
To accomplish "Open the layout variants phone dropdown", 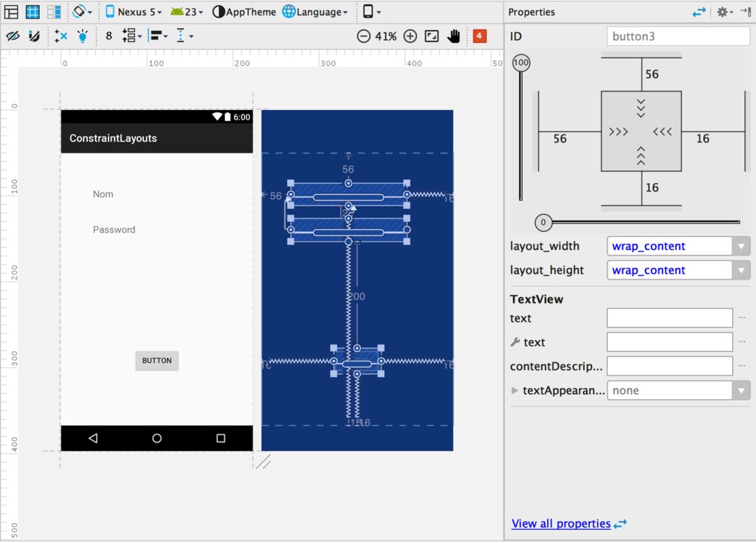I will [371, 12].
